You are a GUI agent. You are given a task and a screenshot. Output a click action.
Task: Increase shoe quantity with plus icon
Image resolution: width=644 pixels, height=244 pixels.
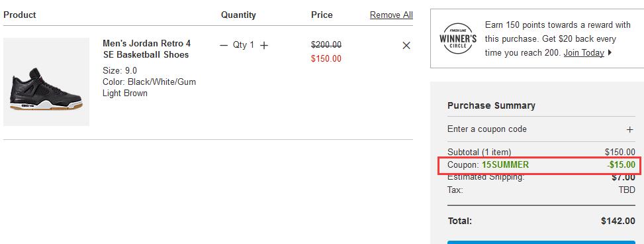tap(264, 45)
